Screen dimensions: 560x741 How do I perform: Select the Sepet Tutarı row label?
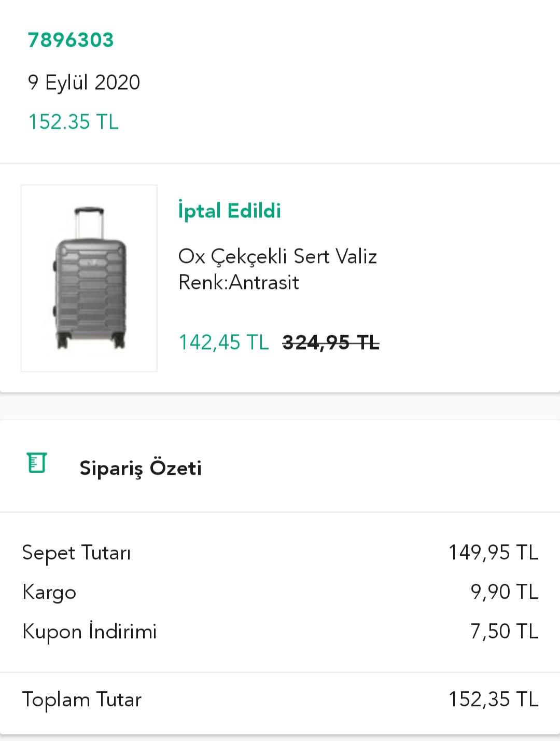point(76,553)
